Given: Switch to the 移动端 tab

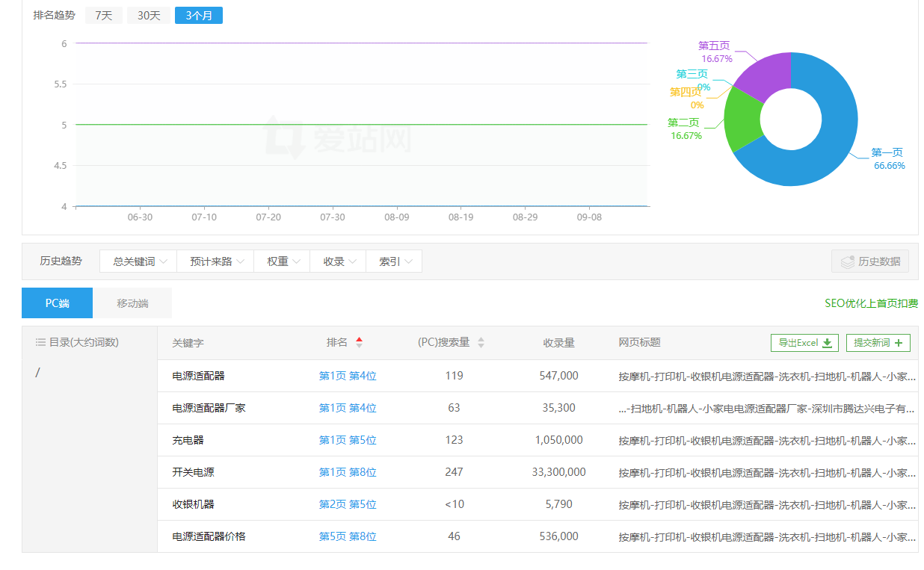Looking at the screenshot, I should pos(132,303).
